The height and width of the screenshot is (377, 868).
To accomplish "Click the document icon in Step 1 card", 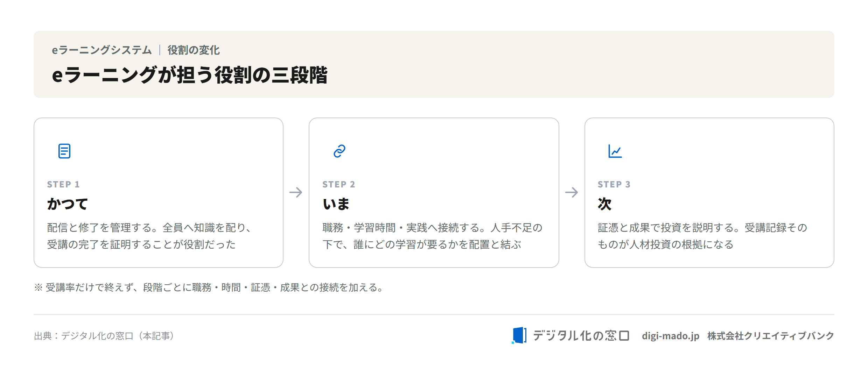I will 64,151.
